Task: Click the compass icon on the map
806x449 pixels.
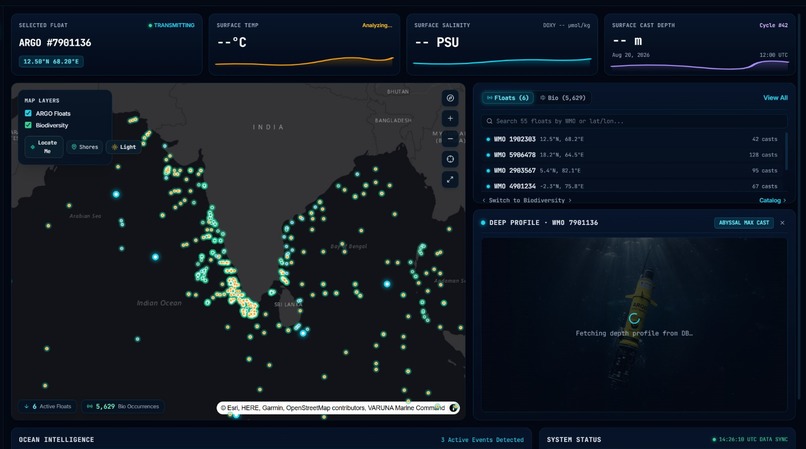Action: [x=450, y=98]
